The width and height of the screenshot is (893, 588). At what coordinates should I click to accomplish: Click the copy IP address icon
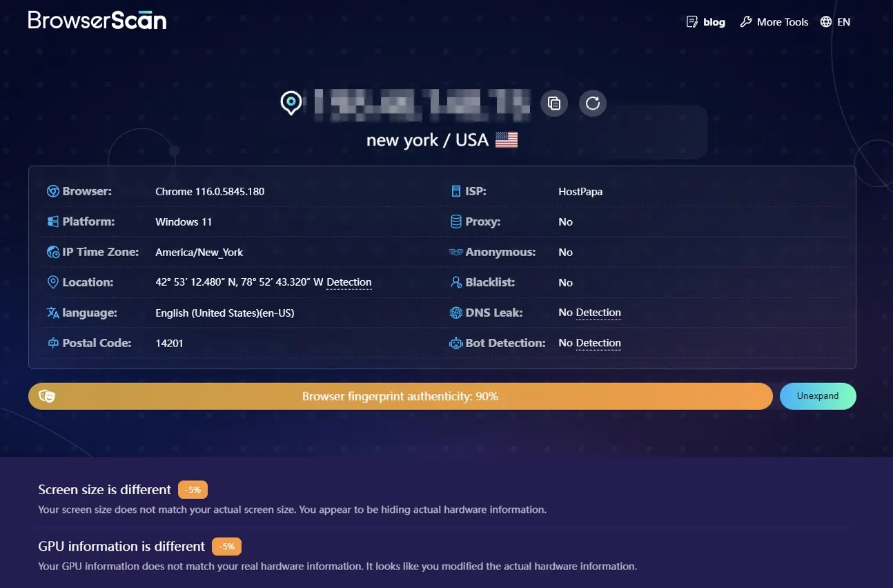(x=553, y=103)
